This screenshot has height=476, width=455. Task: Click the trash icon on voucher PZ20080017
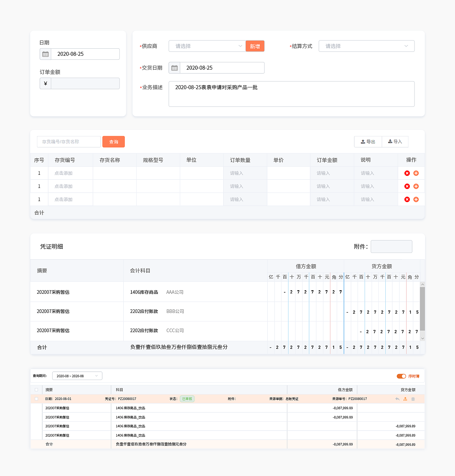[413, 399]
